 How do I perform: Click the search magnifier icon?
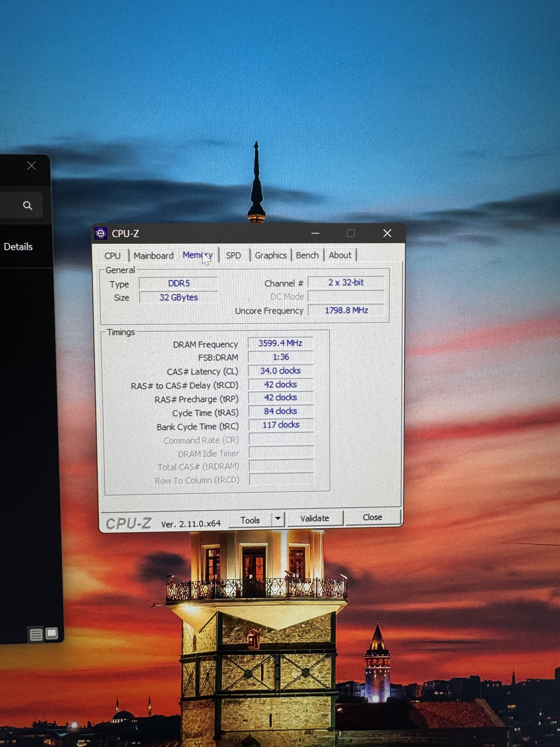click(x=28, y=205)
